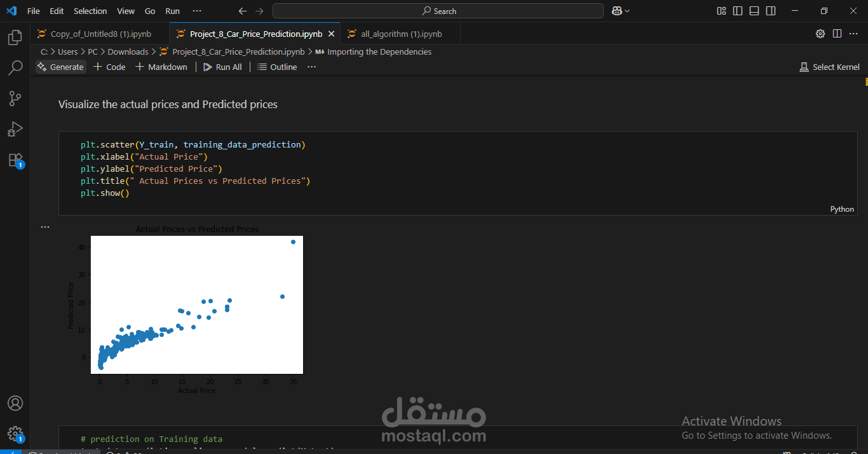Open the Run and Debug view

tap(15, 129)
